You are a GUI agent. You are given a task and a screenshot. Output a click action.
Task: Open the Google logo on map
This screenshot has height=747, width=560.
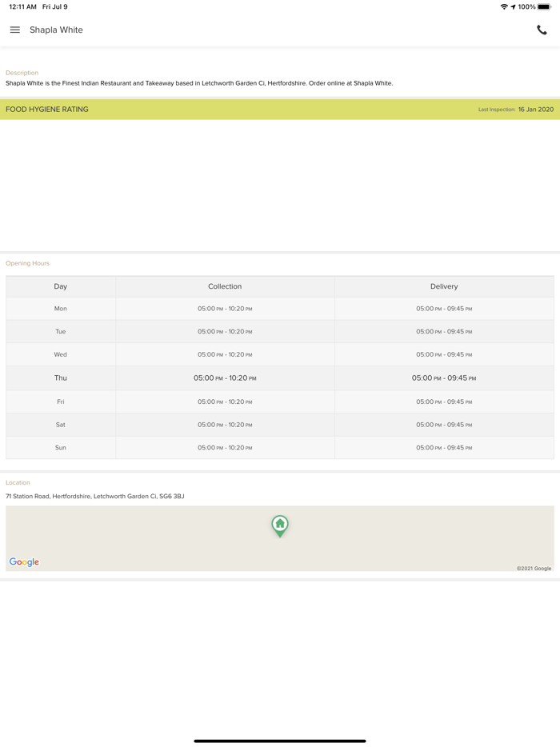click(x=24, y=561)
